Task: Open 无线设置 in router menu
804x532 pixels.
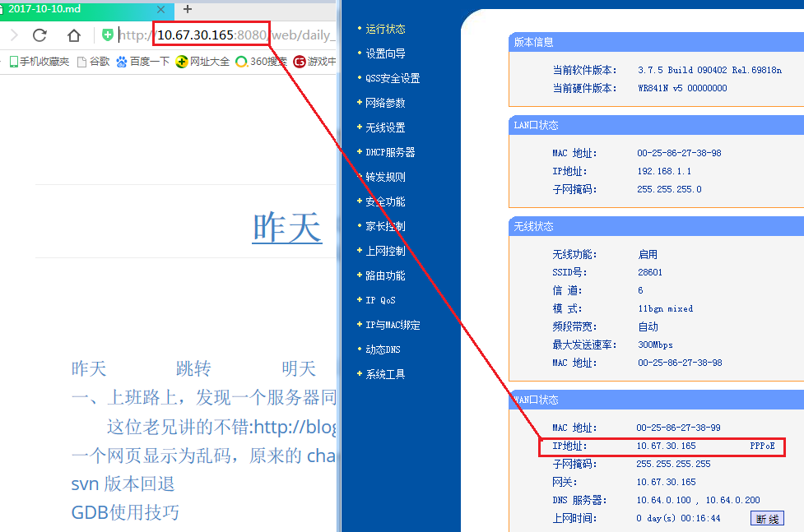Action: click(385, 127)
